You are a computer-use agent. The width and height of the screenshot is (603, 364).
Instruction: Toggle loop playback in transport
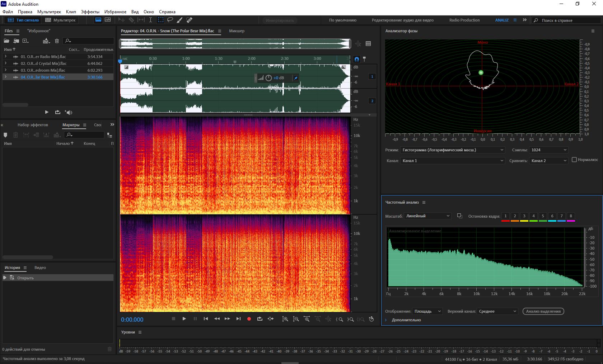pos(260,319)
